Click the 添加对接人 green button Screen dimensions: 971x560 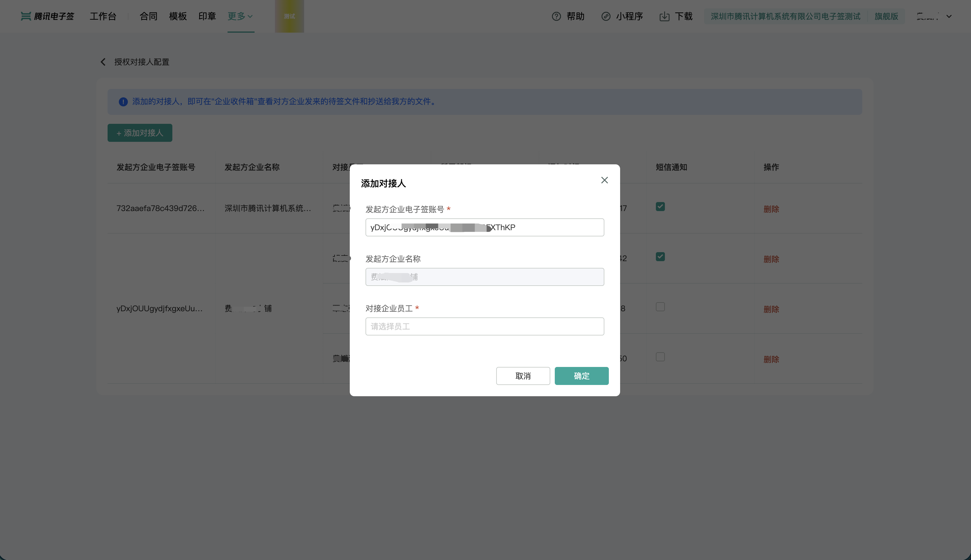(x=140, y=133)
